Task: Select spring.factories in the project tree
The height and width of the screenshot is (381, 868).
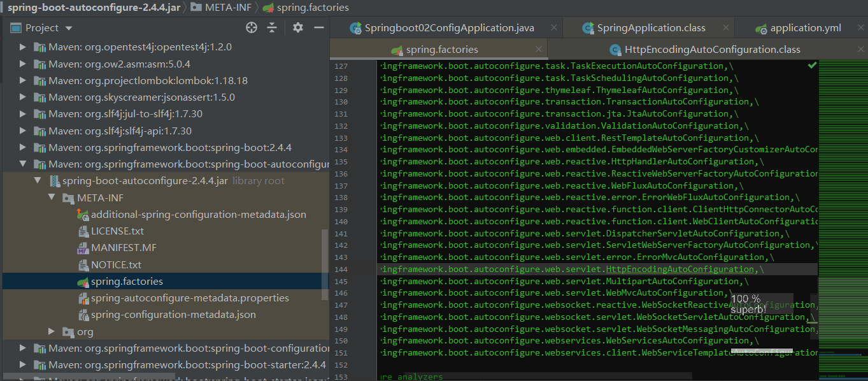Action: pos(127,281)
